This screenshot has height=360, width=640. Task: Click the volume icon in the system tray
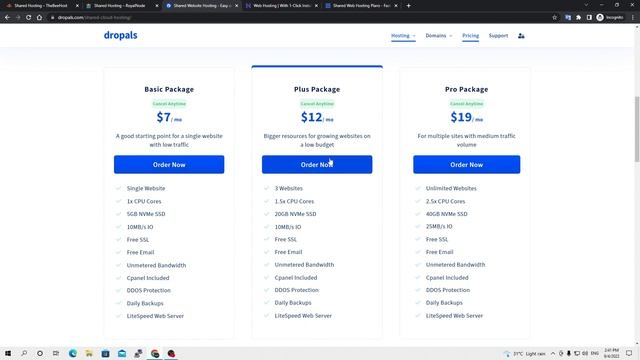[x=585, y=353]
